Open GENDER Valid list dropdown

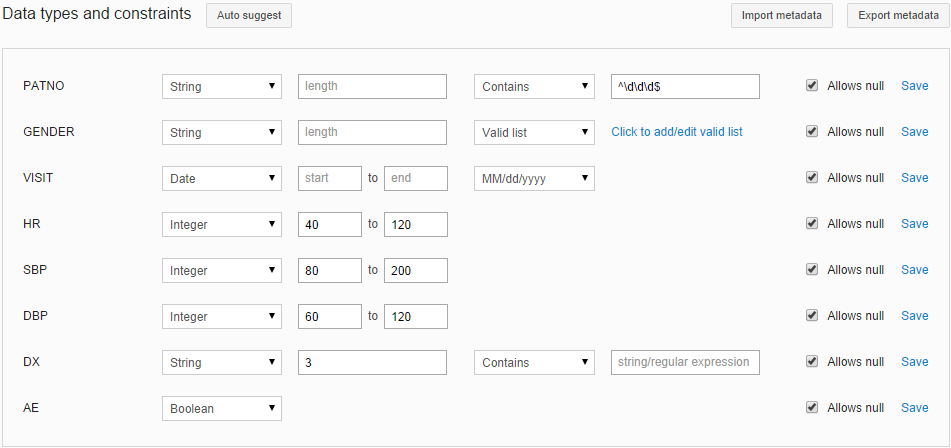pos(533,133)
